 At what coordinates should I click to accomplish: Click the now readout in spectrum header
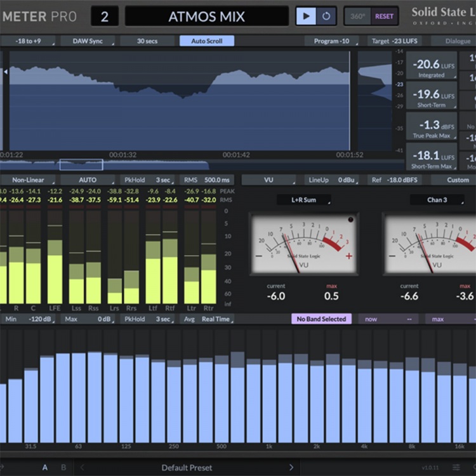coord(388,319)
